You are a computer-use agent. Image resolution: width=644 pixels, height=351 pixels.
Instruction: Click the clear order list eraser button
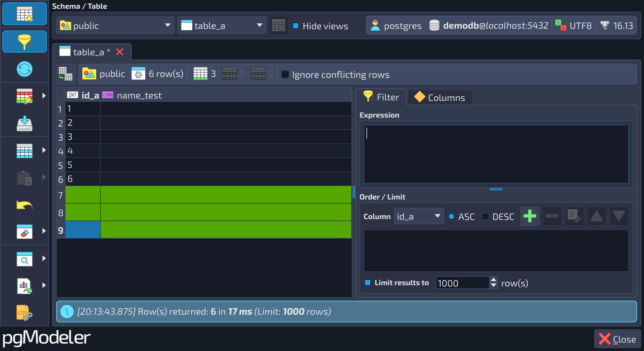[574, 216]
